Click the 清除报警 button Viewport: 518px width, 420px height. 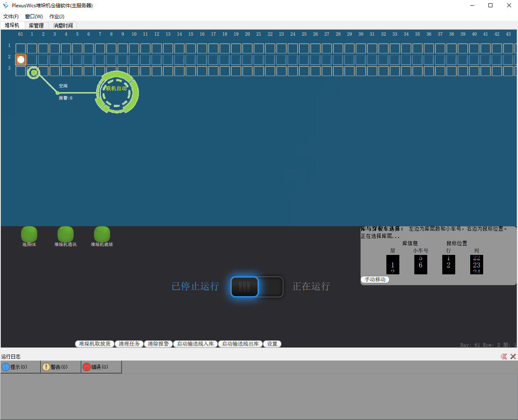[x=158, y=344]
